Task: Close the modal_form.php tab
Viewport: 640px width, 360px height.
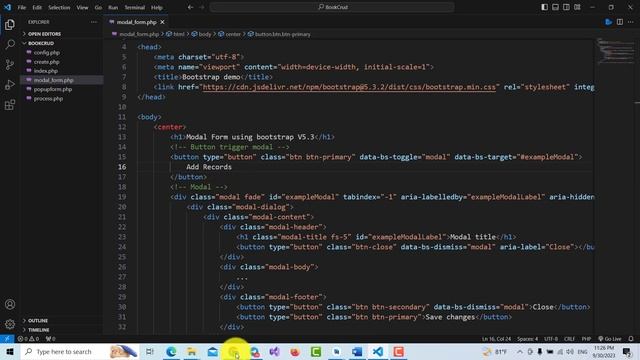Action: (x=162, y=22)
